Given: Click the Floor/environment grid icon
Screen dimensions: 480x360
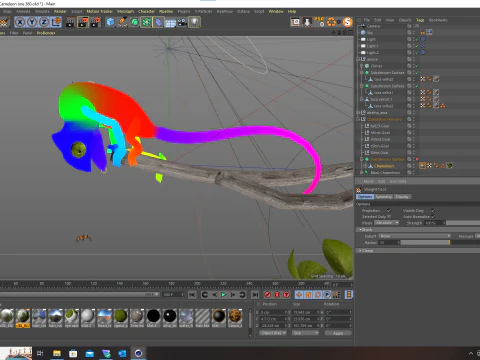Looking at the screenshot, I should point(170,22).
